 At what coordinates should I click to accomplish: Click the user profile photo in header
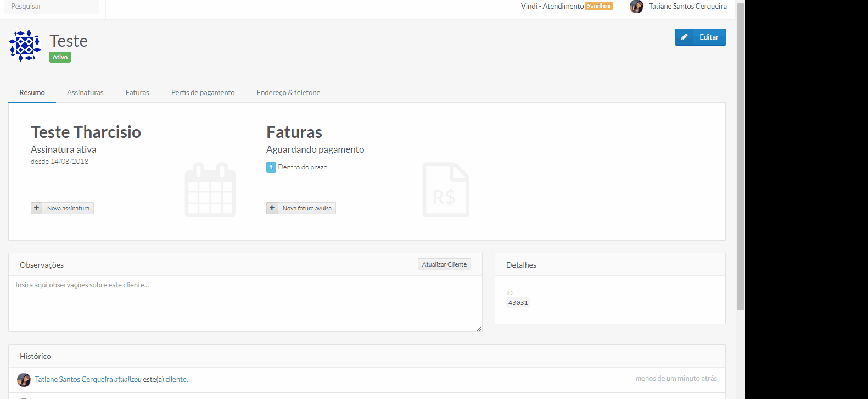point(636,7)
